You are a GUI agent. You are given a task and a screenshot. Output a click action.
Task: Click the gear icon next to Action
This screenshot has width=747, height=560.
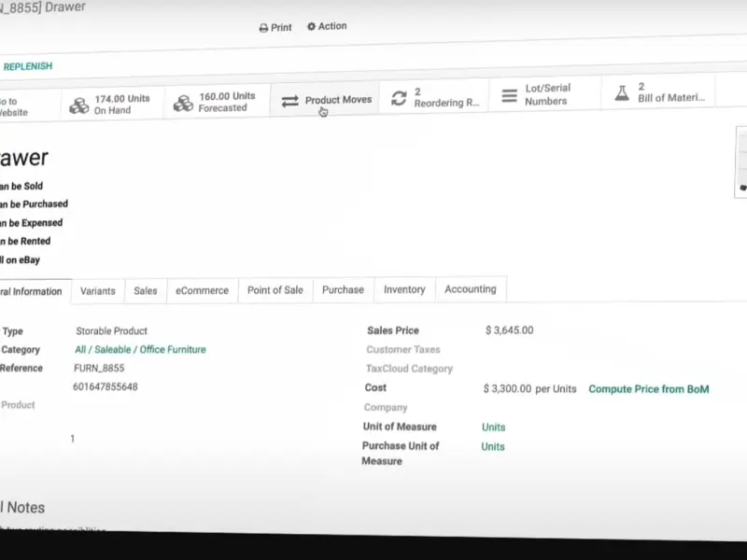tap(312, 27)
